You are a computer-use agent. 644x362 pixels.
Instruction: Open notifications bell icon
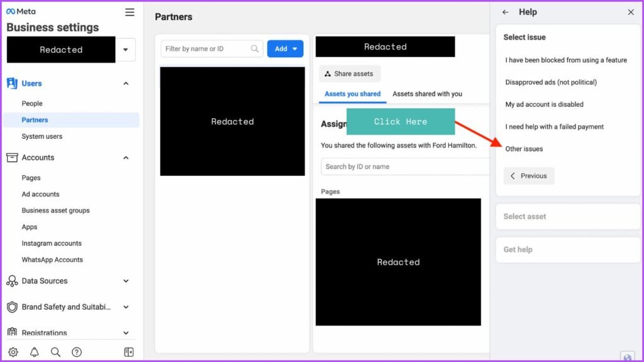[35, 352]
